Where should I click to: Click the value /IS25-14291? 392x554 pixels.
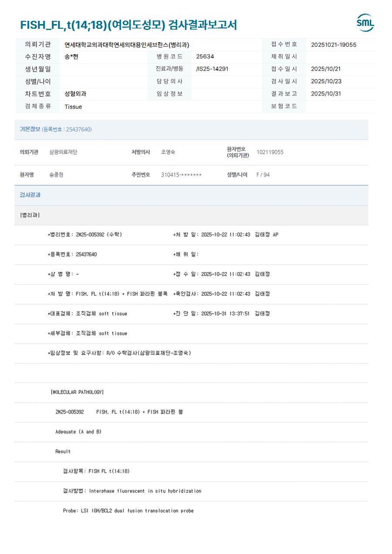click(x=212, y=69)
